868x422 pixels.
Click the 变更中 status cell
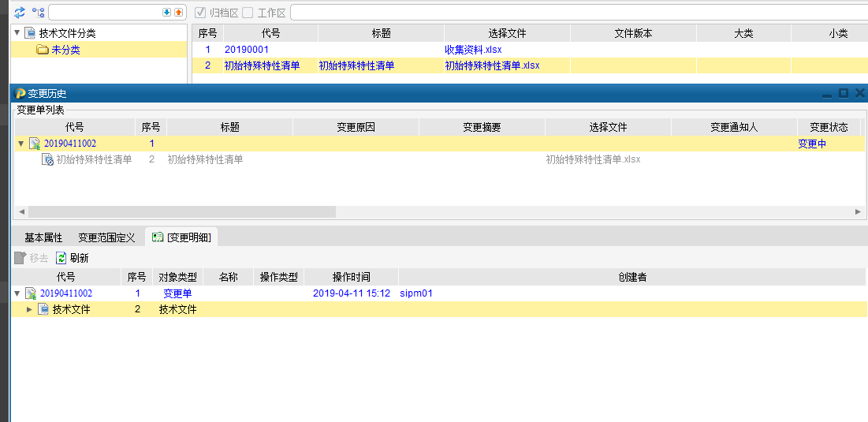[812, 144]
